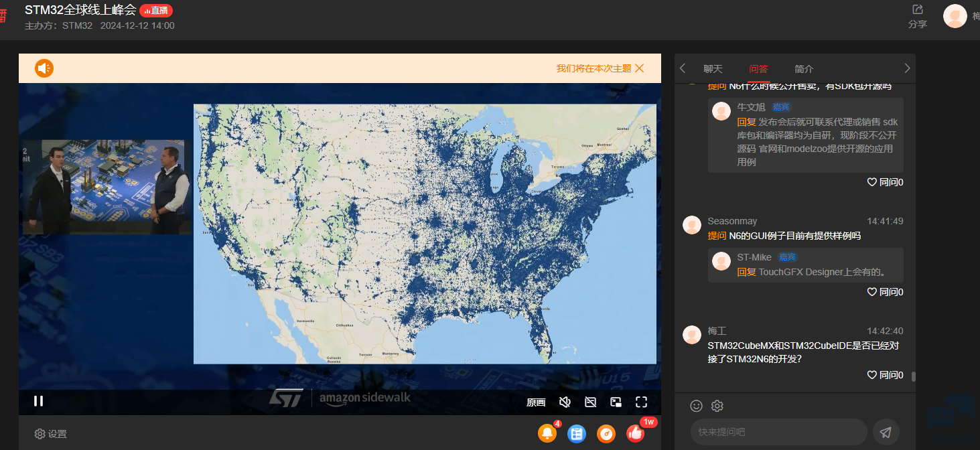Click 同问 under 牛文旭's reply

point(885,182)
